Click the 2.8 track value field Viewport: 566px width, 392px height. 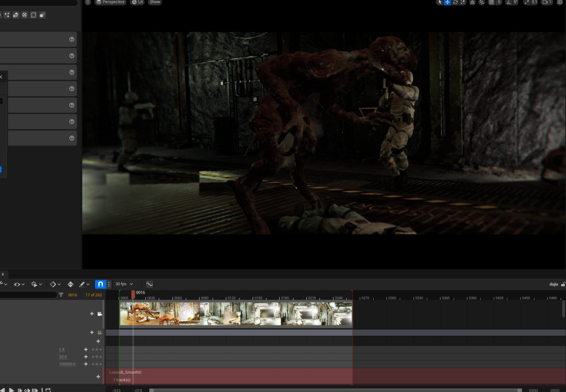coord(62,349)
